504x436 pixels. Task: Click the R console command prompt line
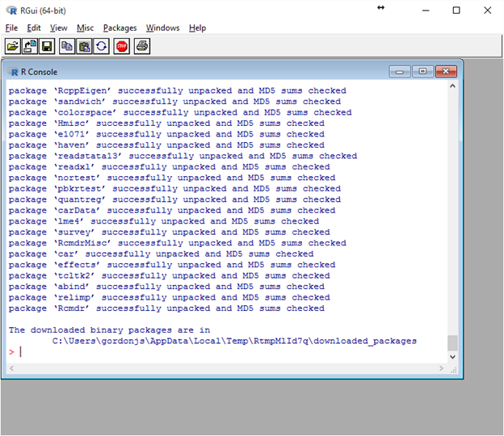click(x=226, y=352)
